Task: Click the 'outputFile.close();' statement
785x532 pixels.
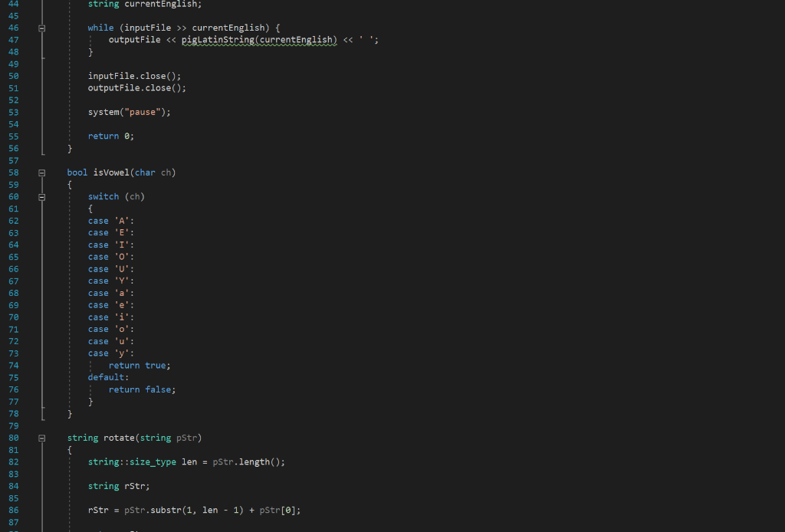Action: [x=136, y=88]
